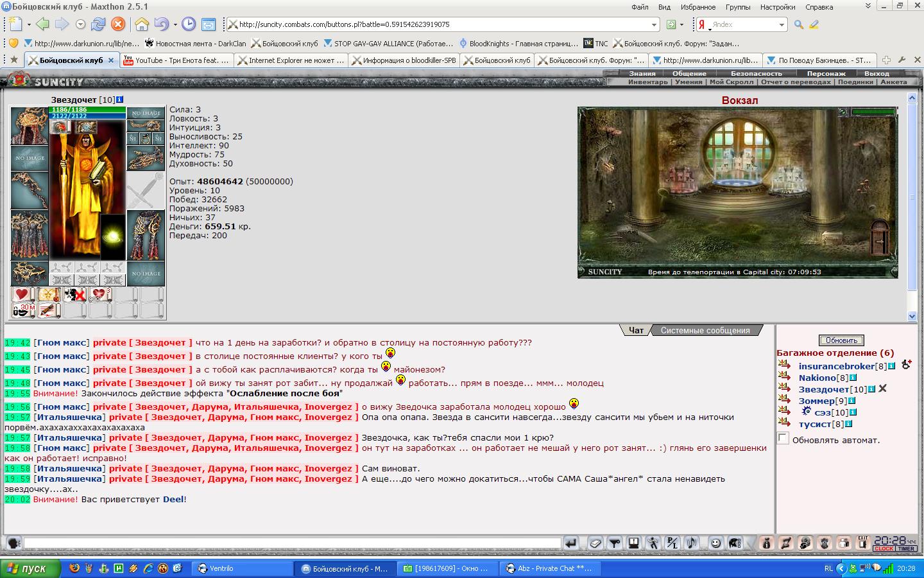924x578 pixels.
Task: Use the 30M silence lips scroll
Action: click(x=23, y=311)
